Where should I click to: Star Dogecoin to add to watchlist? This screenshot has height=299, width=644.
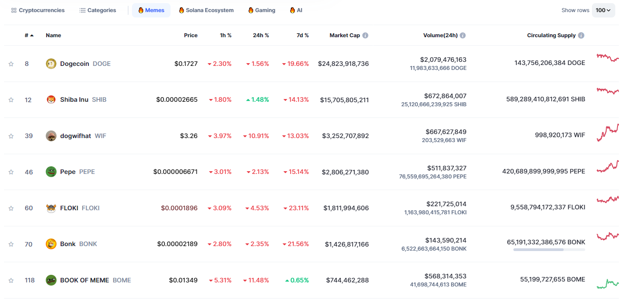[x=11, y=64]
